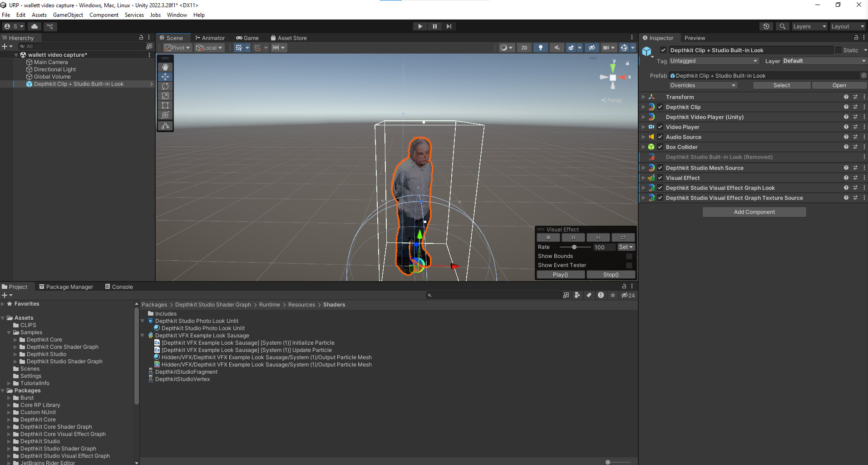Toggle the Show Bounds checkbox
Image resolution: width=868 pixels, height=465 pixels.
(629, 256)
